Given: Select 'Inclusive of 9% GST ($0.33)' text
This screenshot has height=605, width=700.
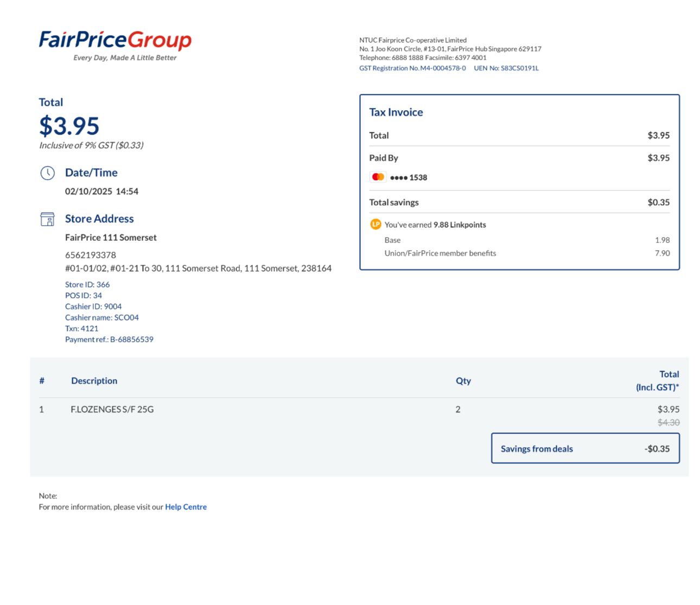Looking at the screenshot, I should click(91, 145).
